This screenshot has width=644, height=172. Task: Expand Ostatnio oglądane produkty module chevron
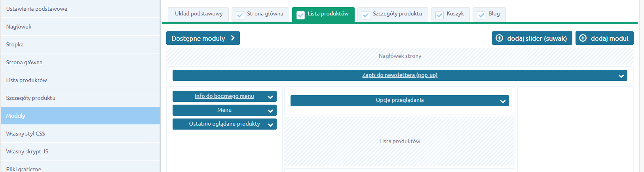[x=270, y=125]
